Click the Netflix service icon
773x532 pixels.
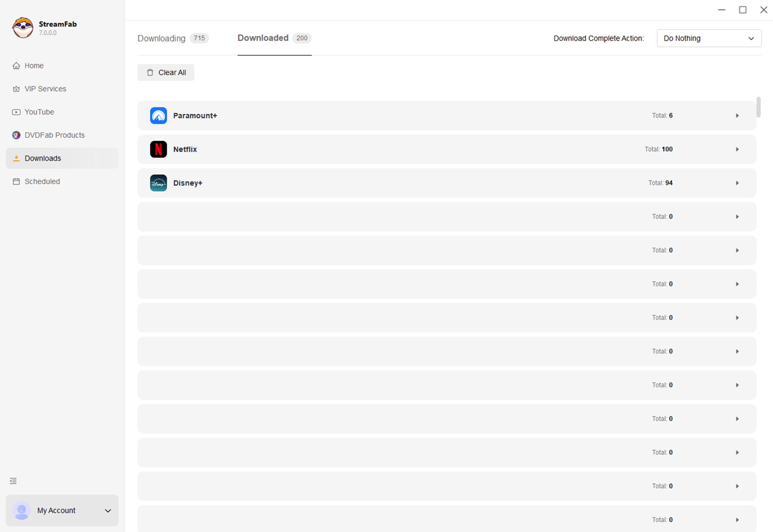[x=158, y=149]
